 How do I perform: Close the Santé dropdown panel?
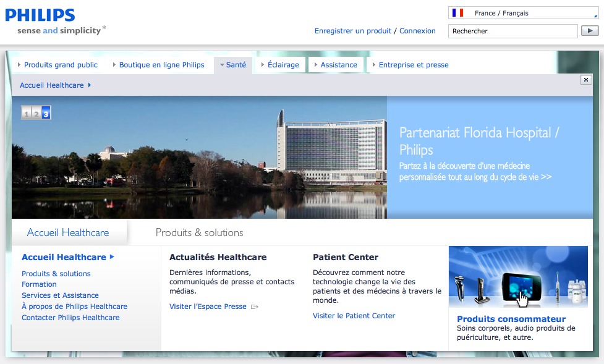click(586, 80)
